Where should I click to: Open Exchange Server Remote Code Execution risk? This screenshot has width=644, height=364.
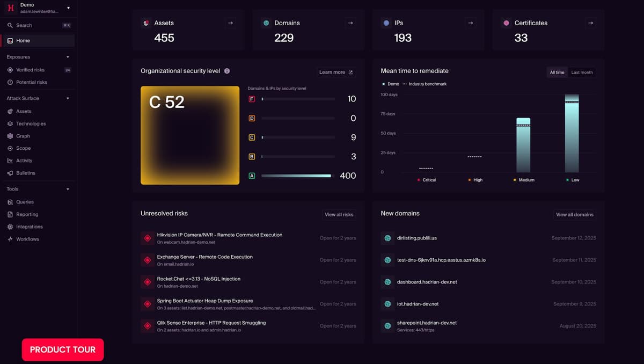[248, 260]
